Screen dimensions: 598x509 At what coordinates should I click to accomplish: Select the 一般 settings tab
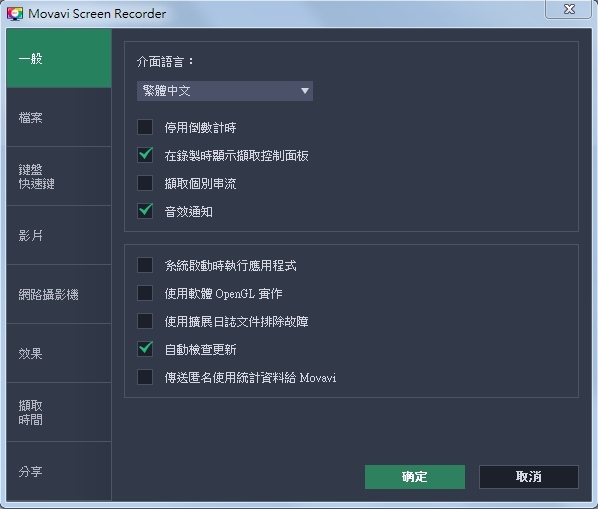pos(59,58)
